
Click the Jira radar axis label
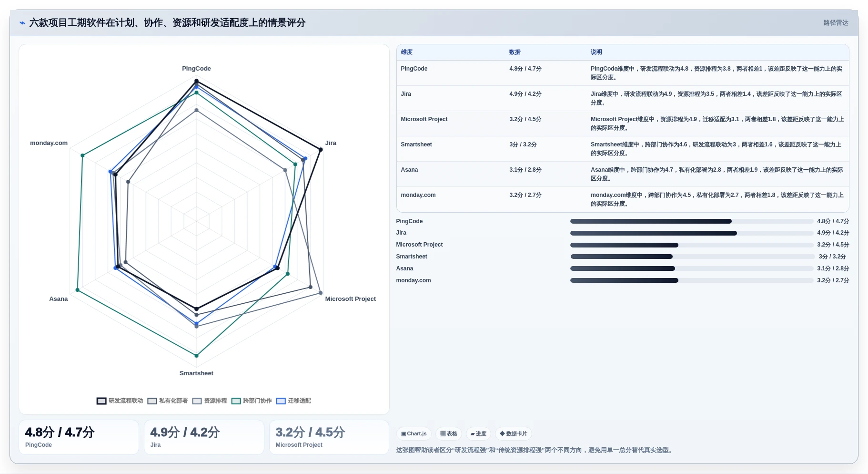[x=331, y=143]
